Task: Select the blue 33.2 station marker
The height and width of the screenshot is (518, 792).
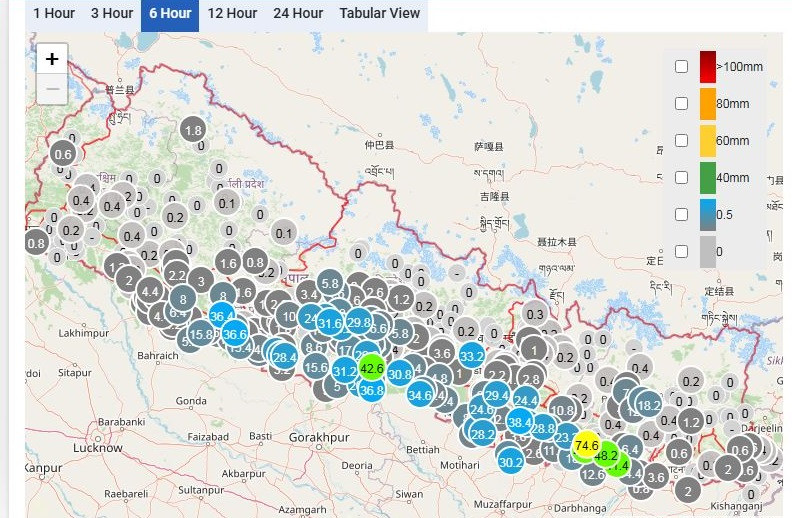Action: [472, 356]
